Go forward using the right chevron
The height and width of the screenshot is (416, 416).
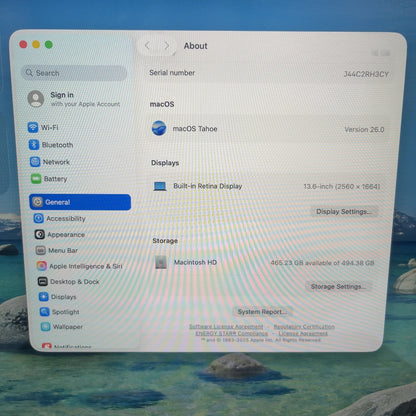(166, 46)
